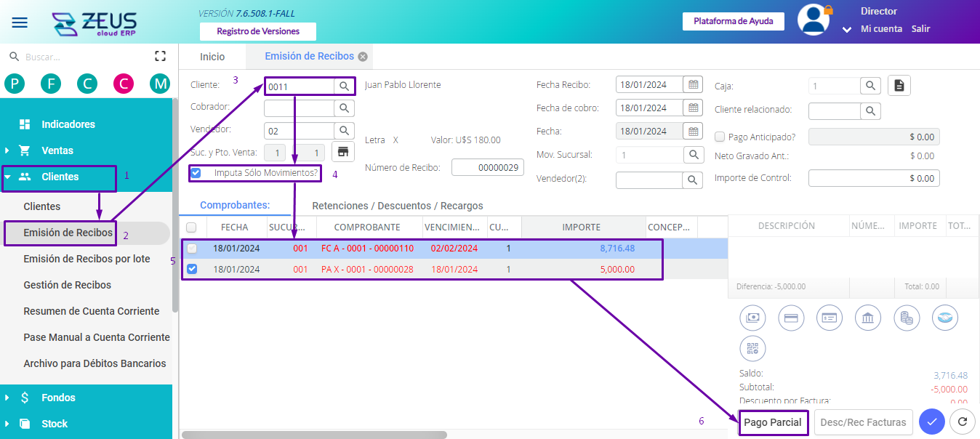Open the P shortcut circle
The image size is (980, 439).
coord(14,84)
